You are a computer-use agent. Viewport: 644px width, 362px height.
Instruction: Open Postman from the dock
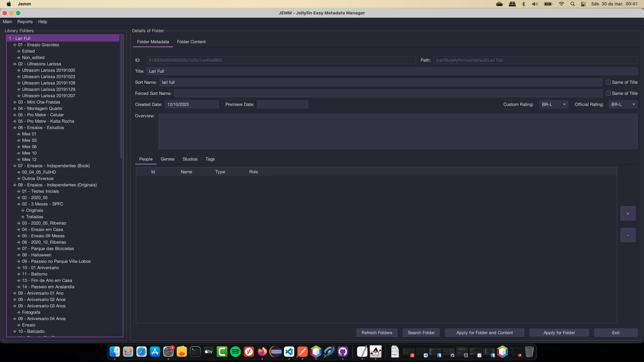[x=303, y=352]
